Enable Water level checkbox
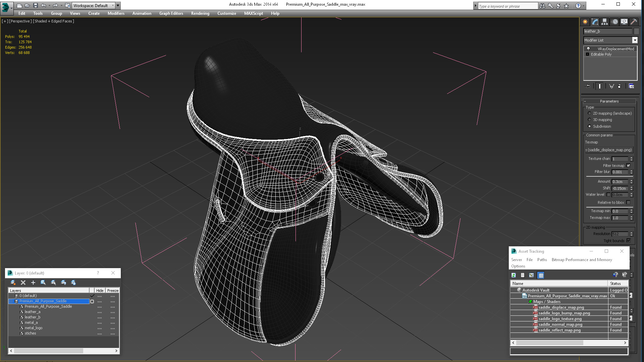 point(608,195)
